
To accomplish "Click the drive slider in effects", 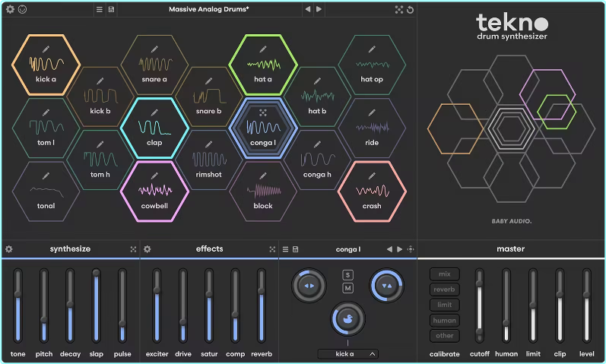I will point(182,305).
